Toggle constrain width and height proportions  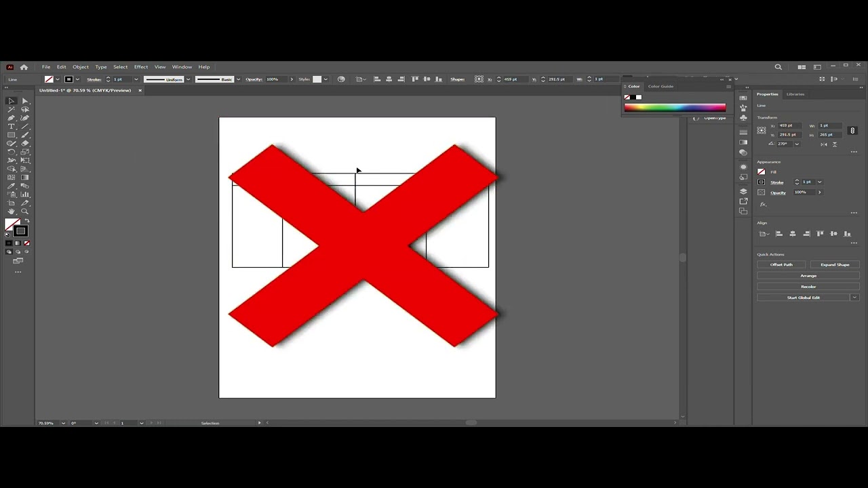tap(852, 130)
